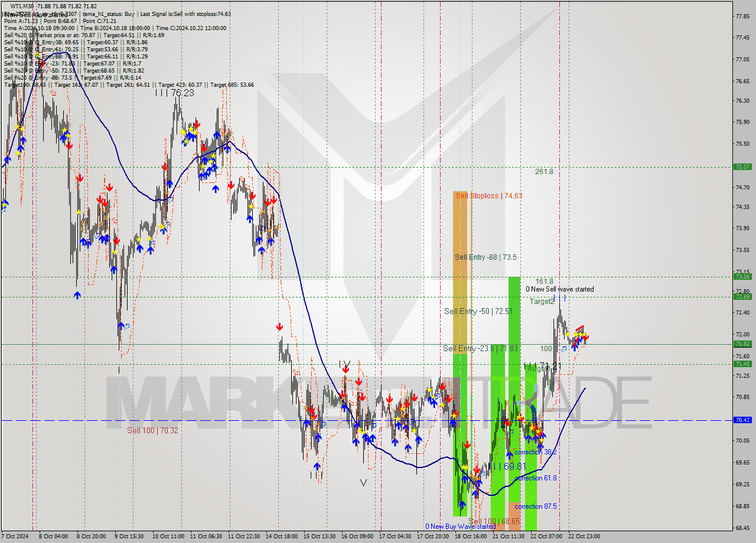Click the '16 Oct 09:00' time axis label

tap(357, 536)
